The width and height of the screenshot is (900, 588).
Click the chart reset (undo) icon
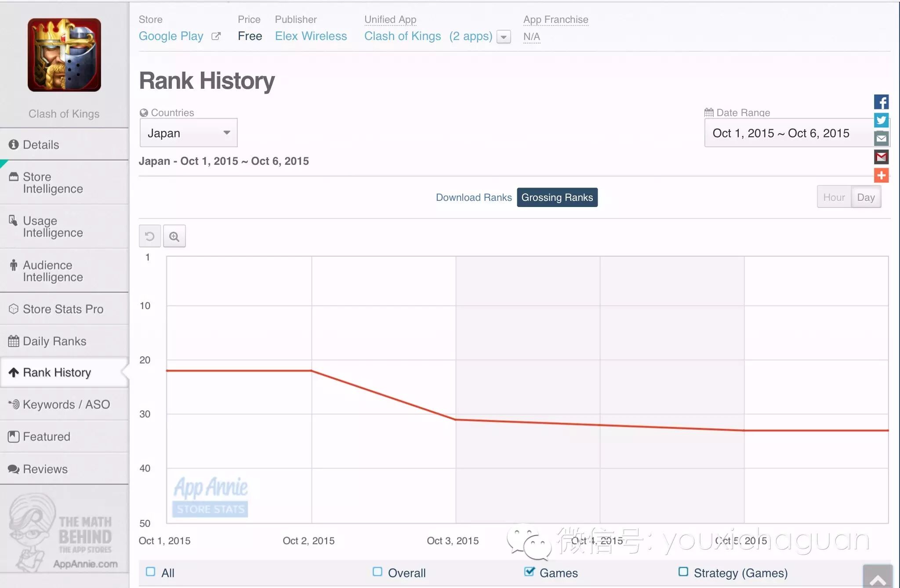click(149, 236)
